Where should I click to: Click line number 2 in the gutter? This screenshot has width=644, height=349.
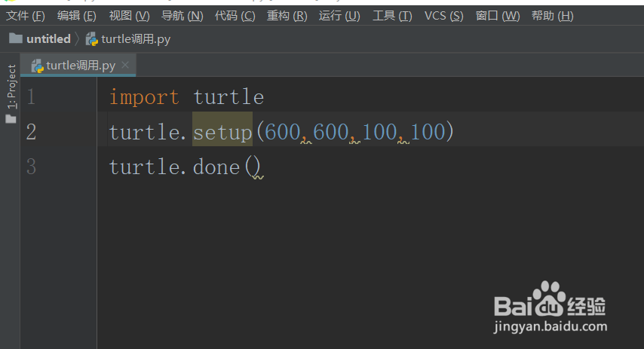coord(31,133)
